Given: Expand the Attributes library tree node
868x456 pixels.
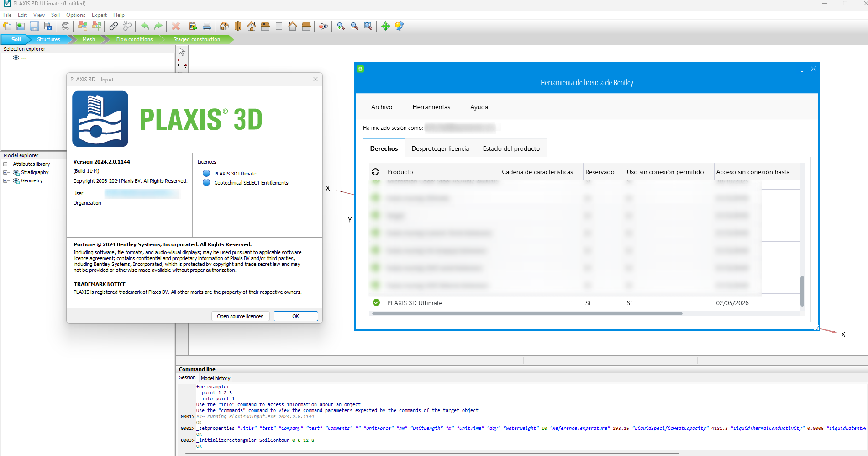Looking at the screenshot, I should click(5, 164).
